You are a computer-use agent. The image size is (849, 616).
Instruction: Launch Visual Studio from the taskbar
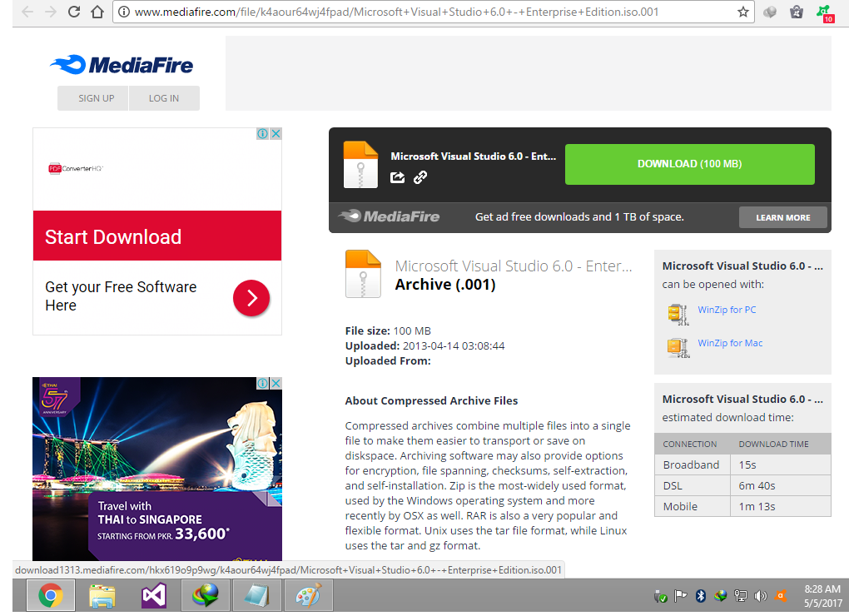coord(153,595)
